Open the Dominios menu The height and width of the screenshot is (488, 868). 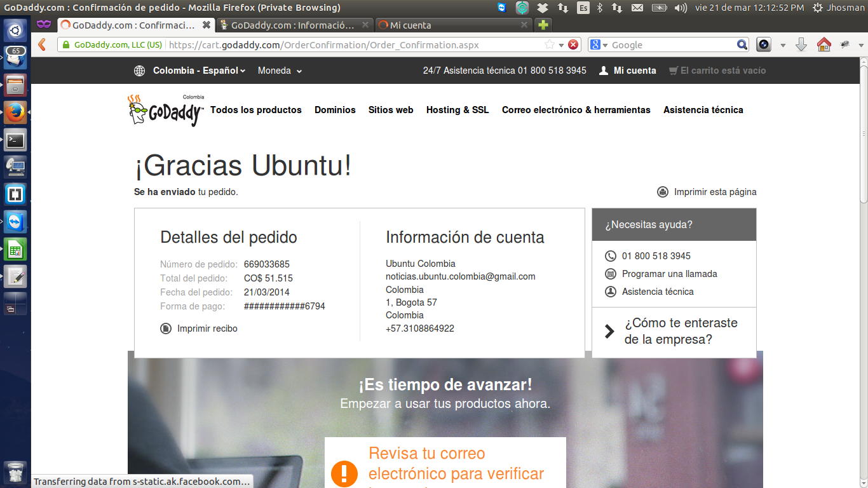(x=335, y=110)
